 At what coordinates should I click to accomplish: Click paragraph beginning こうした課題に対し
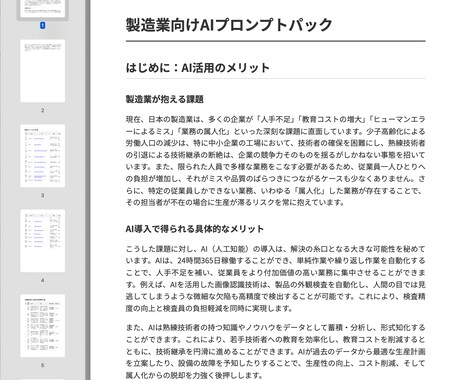(275, 279)
